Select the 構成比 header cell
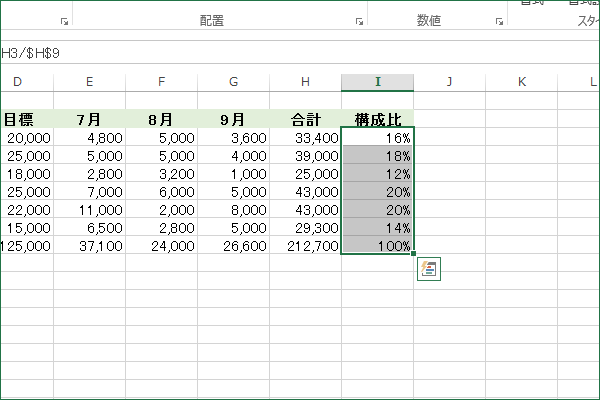 click(x=377, y=119)
